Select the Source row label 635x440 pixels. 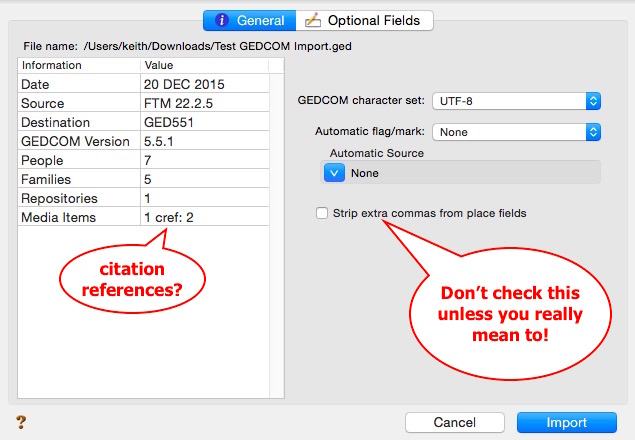pos(43,103)
